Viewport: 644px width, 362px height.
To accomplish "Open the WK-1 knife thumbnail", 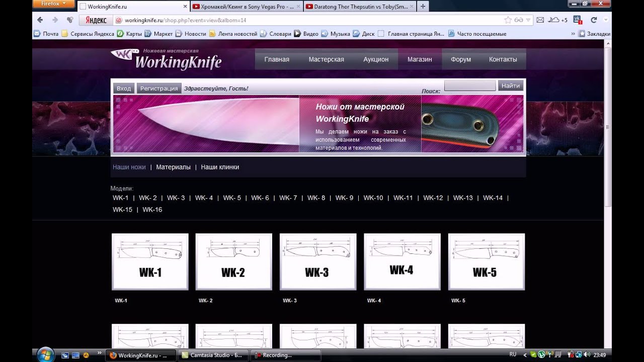I will (x=150, y=261).
